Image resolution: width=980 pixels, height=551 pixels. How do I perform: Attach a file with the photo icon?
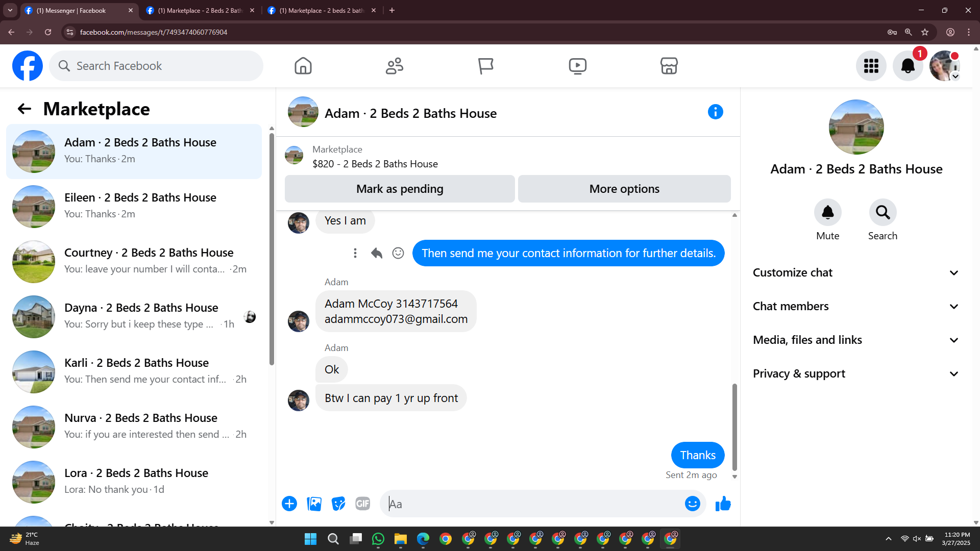click(x=314, y=504)
